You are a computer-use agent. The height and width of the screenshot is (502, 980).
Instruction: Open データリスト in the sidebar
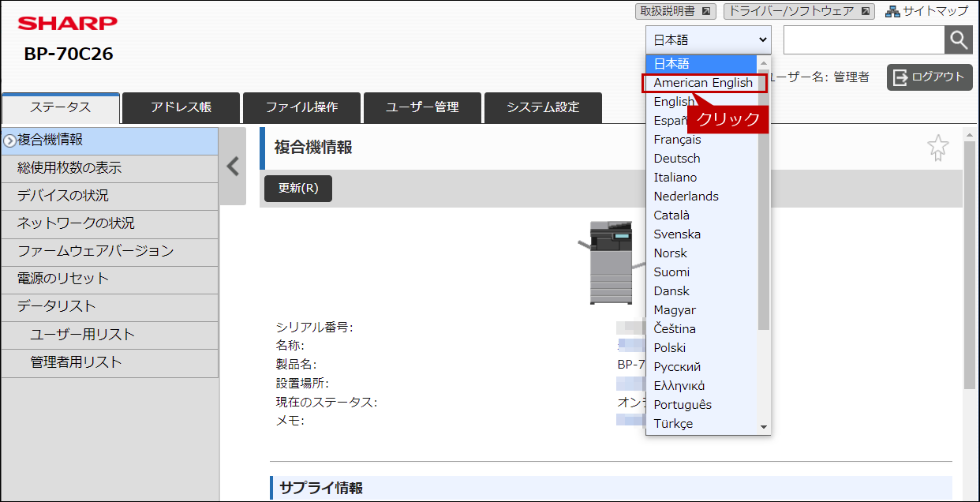pos(110,306)
